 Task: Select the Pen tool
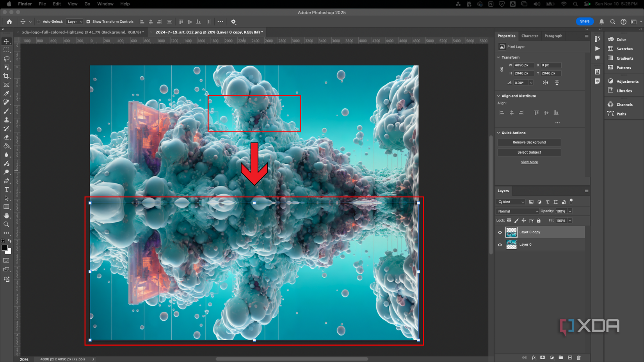(6, 181)
